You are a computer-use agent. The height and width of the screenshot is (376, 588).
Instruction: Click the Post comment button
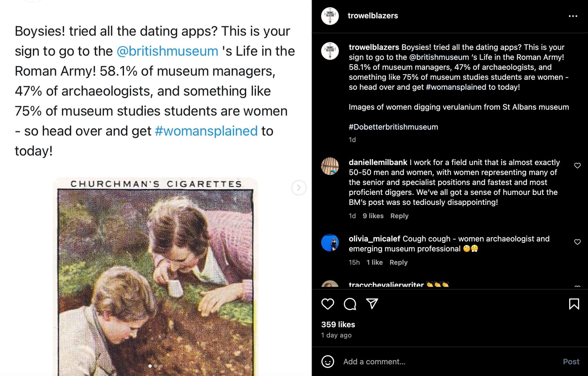click(571, 362)
